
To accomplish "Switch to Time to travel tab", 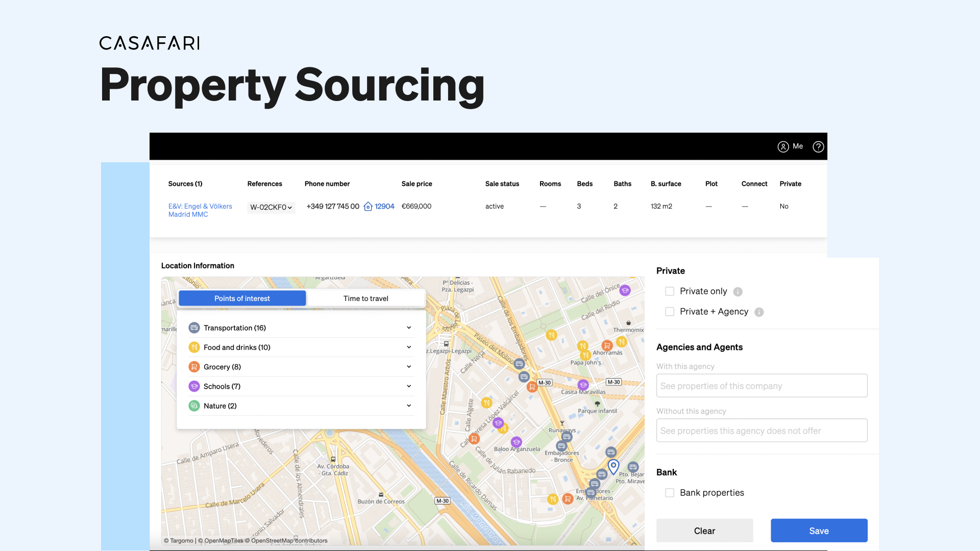I will click(x=366, y=298).
